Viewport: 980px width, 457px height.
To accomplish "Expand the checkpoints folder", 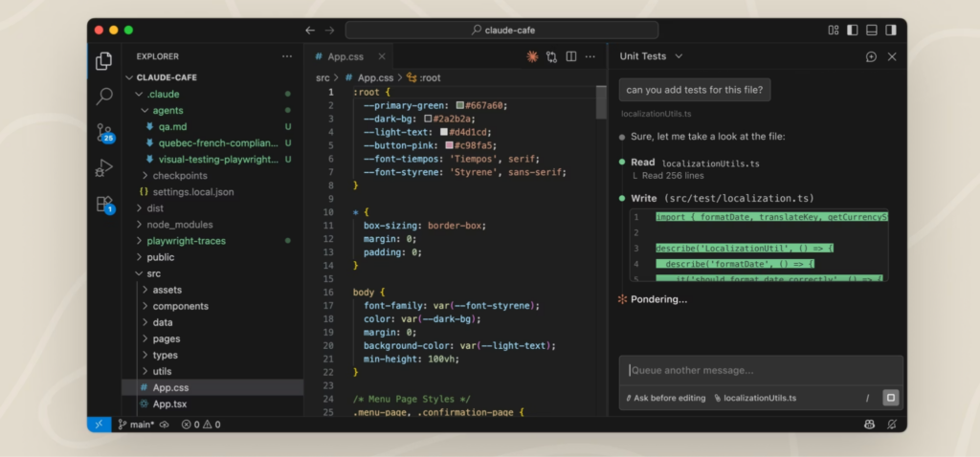I will (179, 175).
